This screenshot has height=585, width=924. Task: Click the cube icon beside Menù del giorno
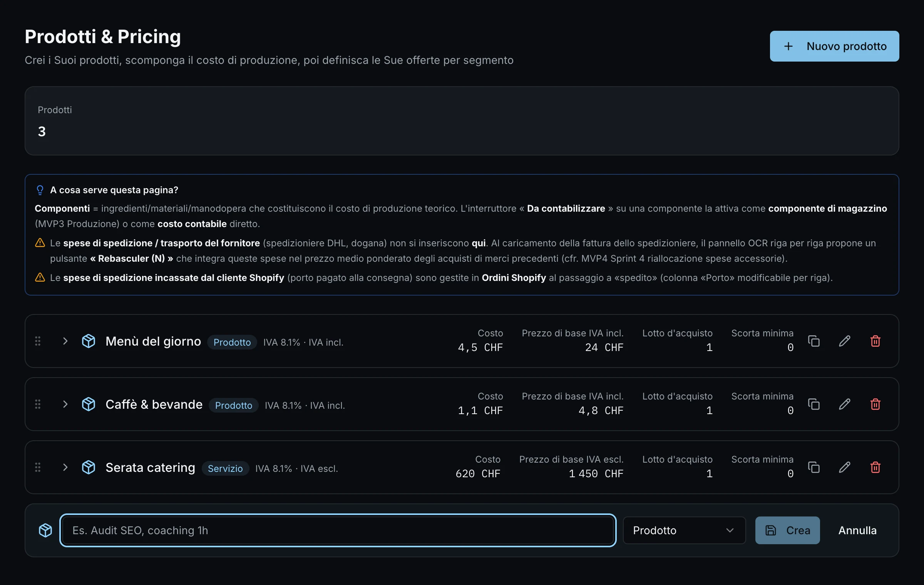point(89,341)
